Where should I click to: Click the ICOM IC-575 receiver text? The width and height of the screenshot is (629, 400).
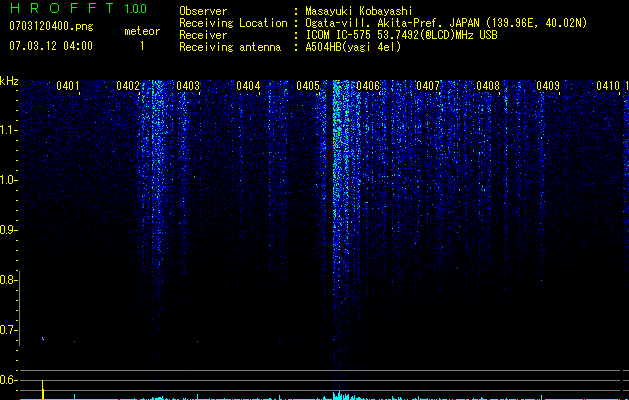click(x=401, y=35)
